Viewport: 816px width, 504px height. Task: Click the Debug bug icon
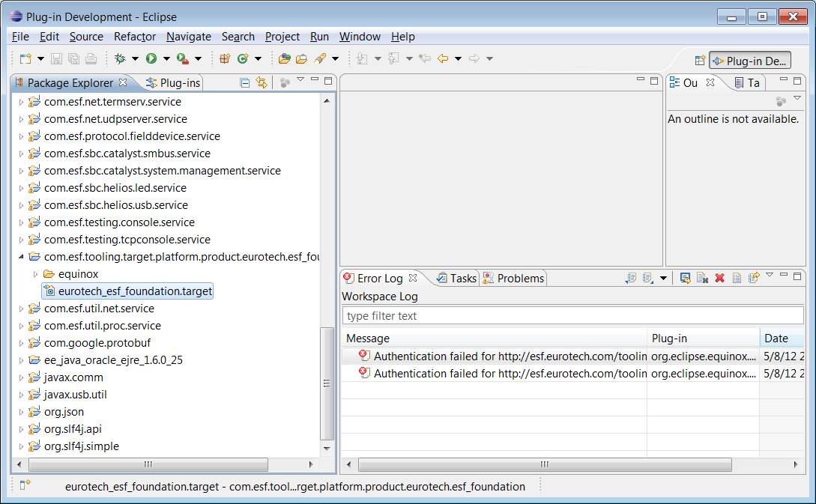[x=120, y=58]
